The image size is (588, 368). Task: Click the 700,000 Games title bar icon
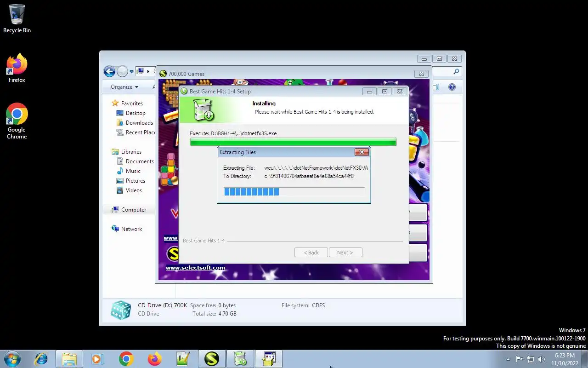(x=163, y=74)
